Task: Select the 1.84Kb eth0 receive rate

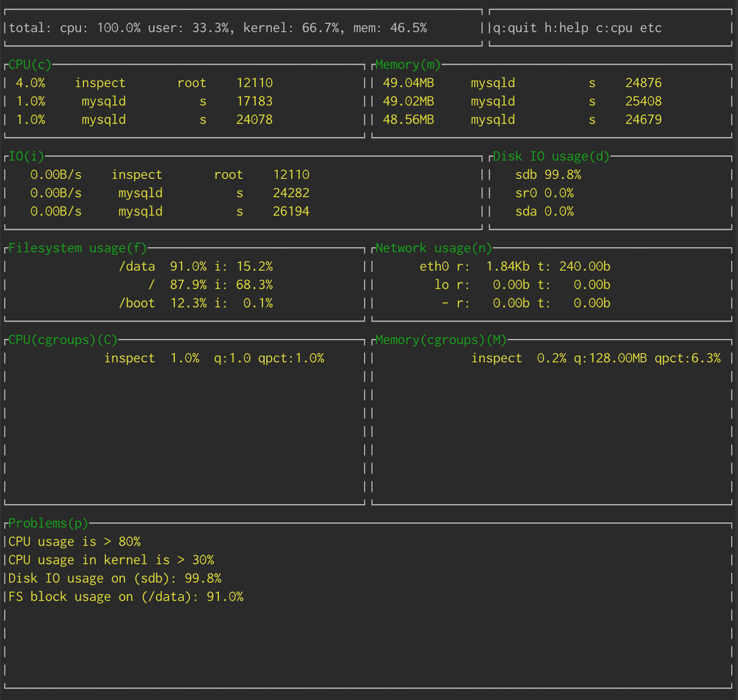Action: 508,267
